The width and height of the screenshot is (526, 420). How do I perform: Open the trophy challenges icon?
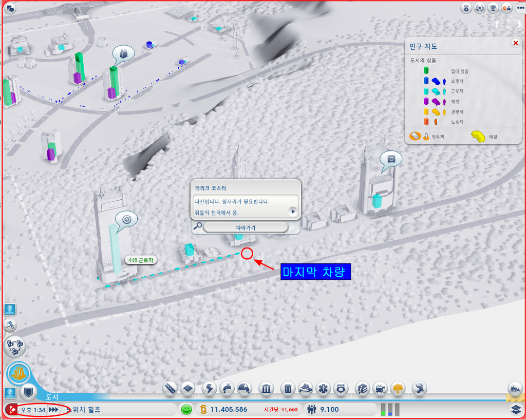pyautogui.click(x=493, y=8)
